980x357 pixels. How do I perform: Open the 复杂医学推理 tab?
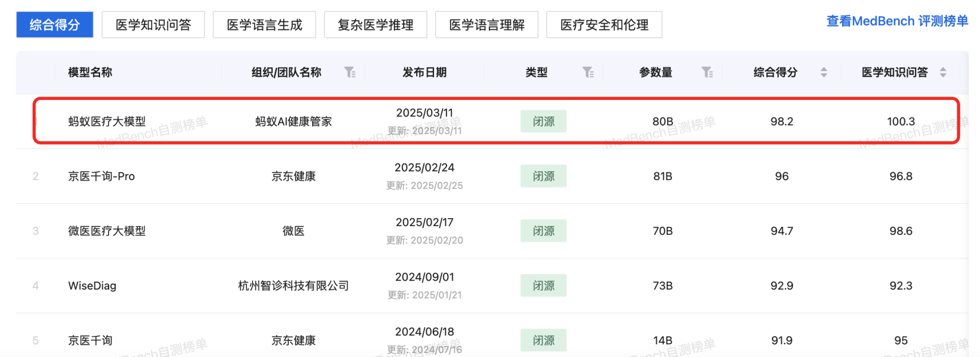click(x=376, y=25)
